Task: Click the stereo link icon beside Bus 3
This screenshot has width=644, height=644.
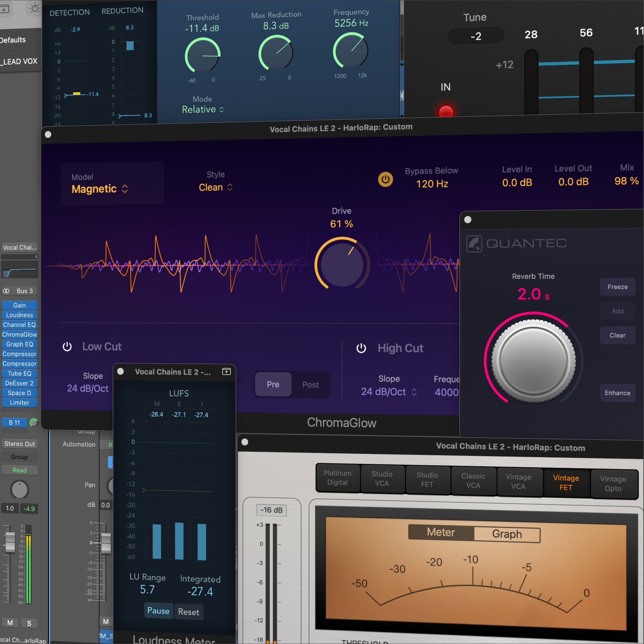Action: tap(6, 291)
